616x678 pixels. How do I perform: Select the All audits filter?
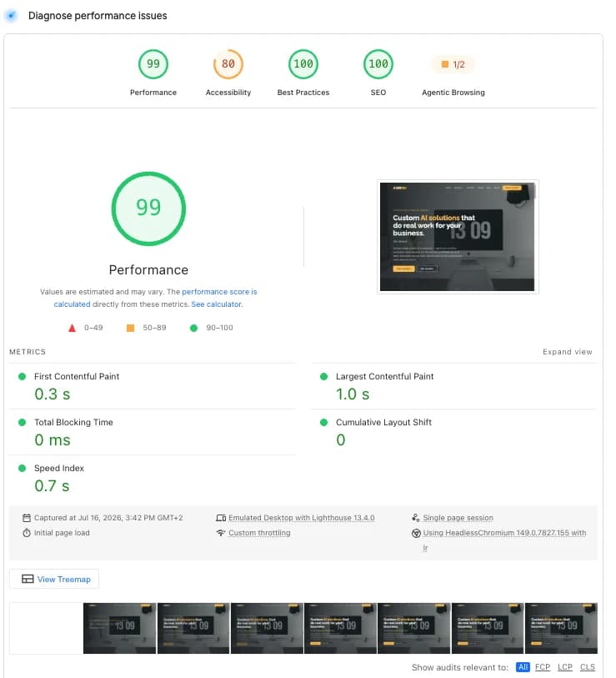tap(523, 667)
